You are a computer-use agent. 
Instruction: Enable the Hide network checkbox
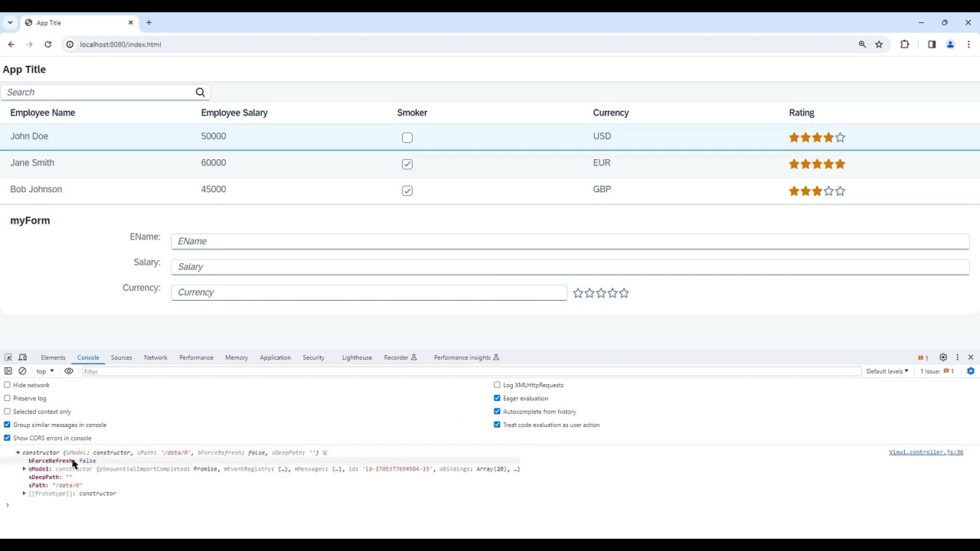click(x=7, y=385)
